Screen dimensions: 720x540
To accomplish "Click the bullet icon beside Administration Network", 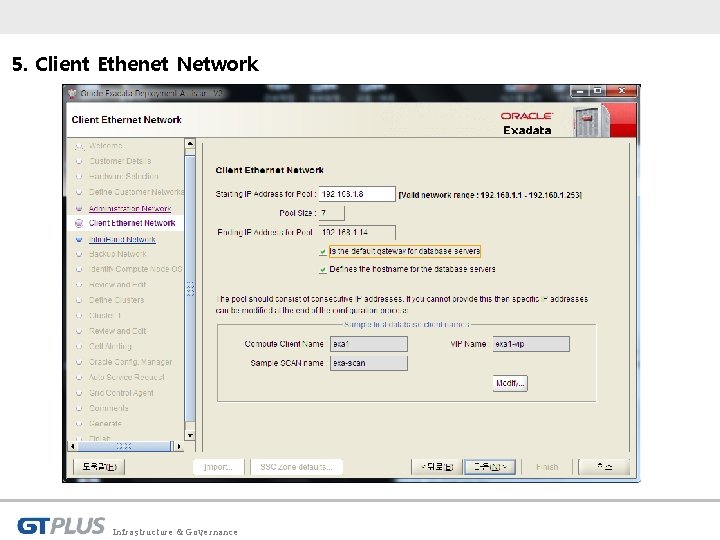I will point(79,208).
